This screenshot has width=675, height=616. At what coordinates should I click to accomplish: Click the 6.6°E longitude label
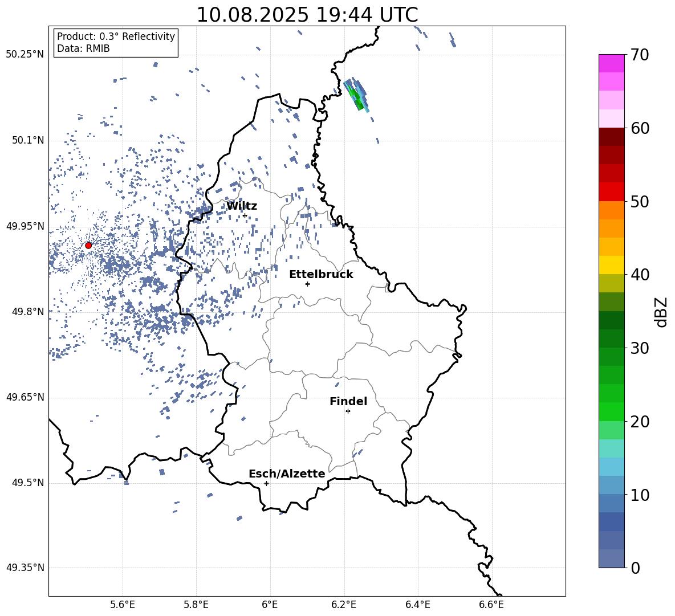[x=491, y=605]
